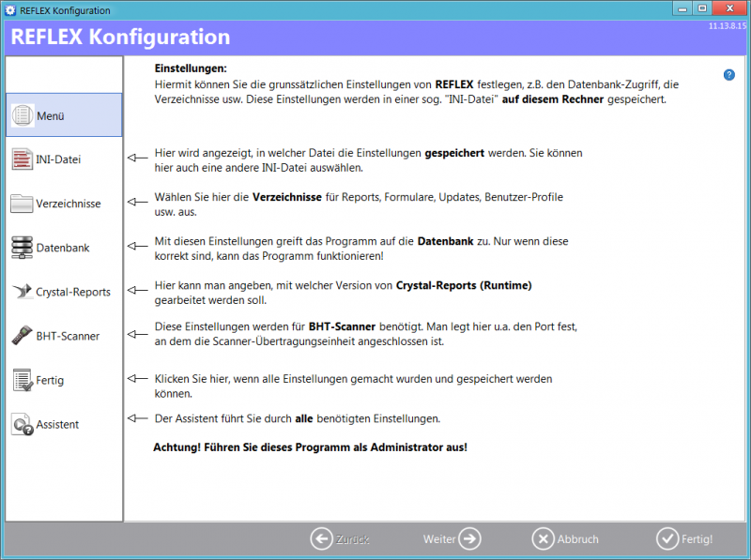Click the bold word 'alle' in Assistent description
The width and height of the screenshot is (751, 560).
point(303,418)
